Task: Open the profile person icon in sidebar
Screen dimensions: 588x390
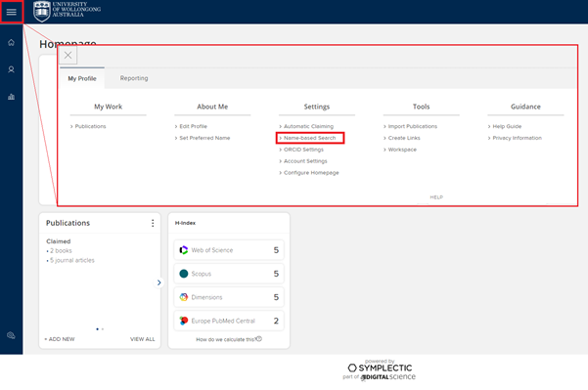Action: click(x=11, y=69)
